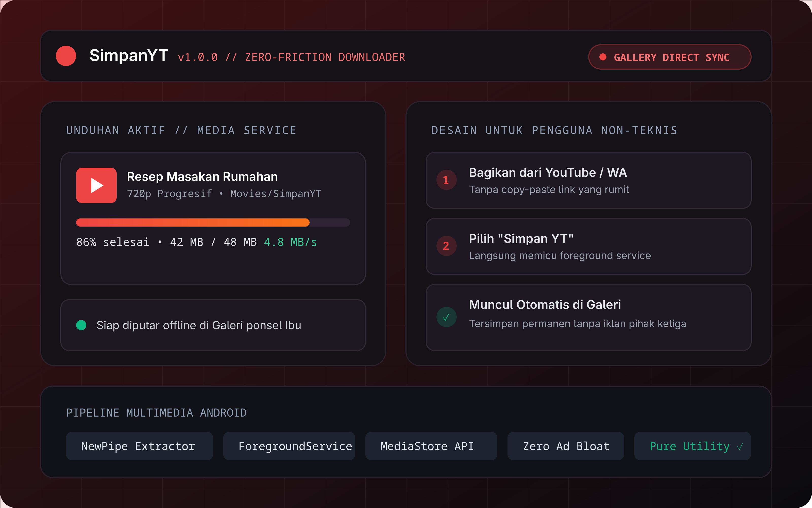The width and height of the screenshot is (812, 508).
Task: Click the green checkmark badge for Galeri
Action: click(x=446, y=317)
